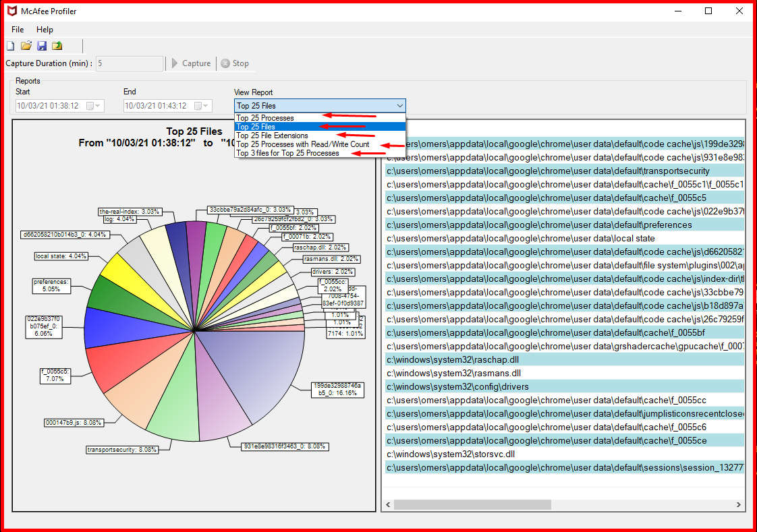Select the default\cache\f_0055cc list row

tap(564, 401)
